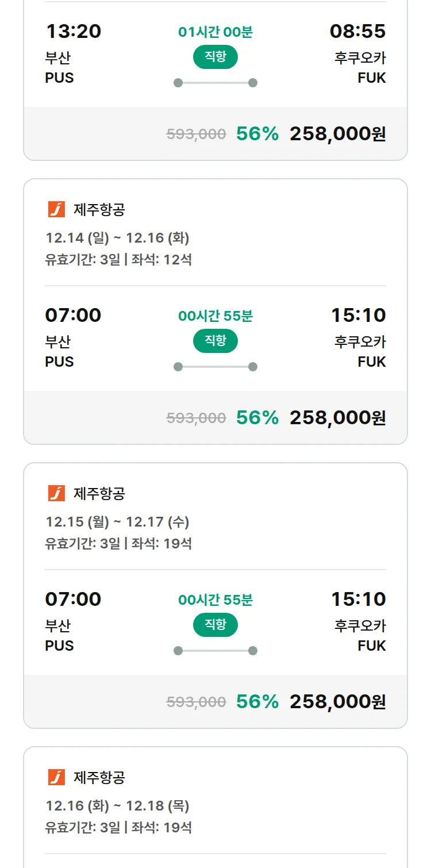The image size is (431, 868).
Task: Click 00시간 55분 duration on 12.15 (월) flight
Action: coord(215,600)
